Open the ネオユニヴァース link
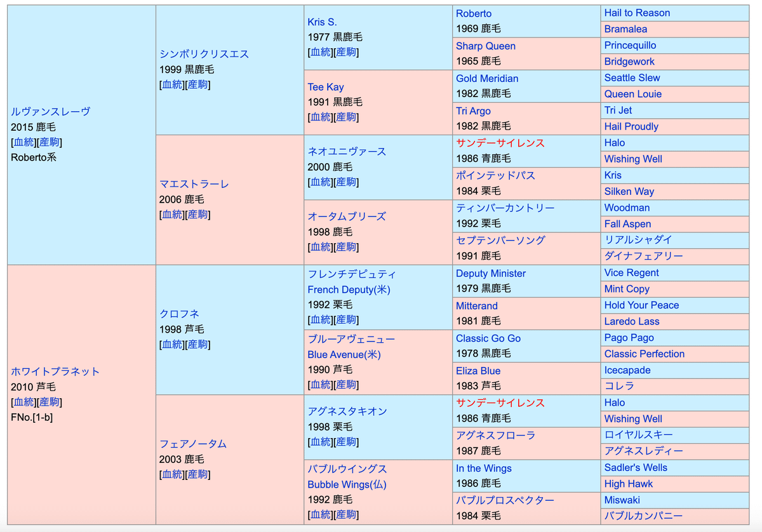This screenshot has width=762, height=532. coord(347,151)
